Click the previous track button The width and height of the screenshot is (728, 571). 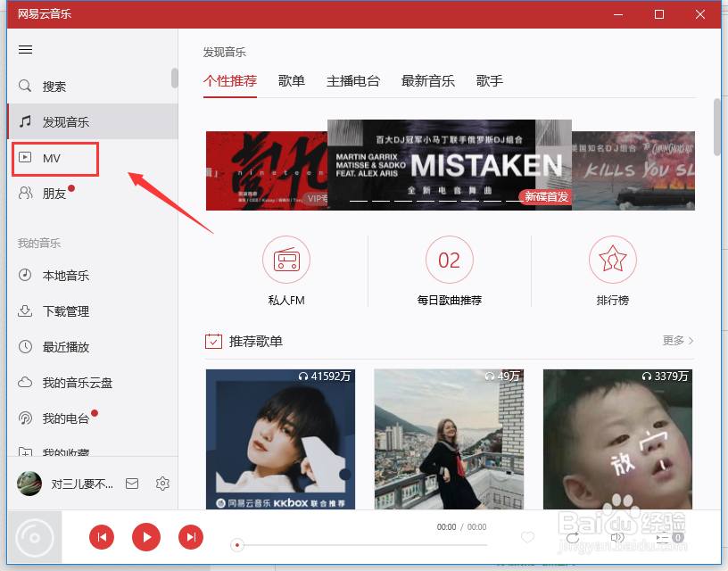point(102,537)
